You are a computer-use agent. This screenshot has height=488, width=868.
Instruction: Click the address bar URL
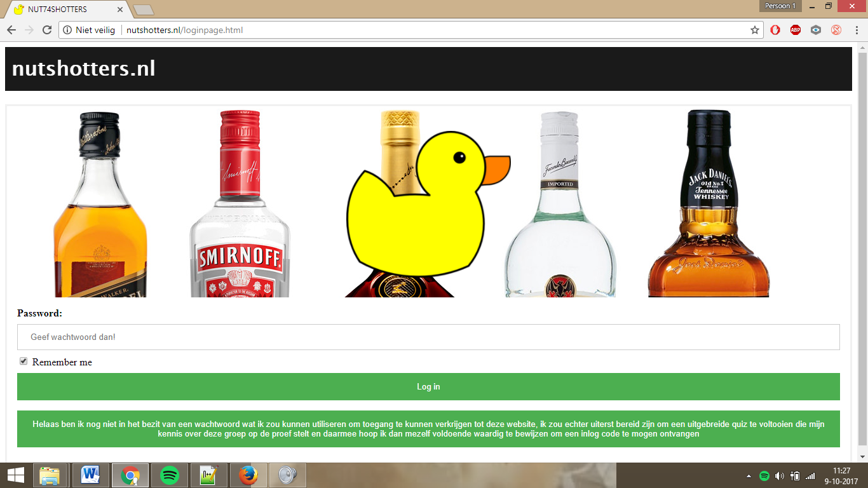point(184,30)
